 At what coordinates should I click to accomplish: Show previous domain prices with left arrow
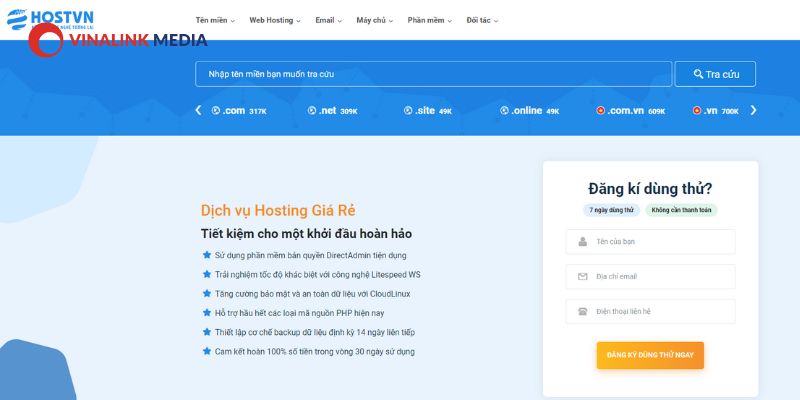pos(198,110)
